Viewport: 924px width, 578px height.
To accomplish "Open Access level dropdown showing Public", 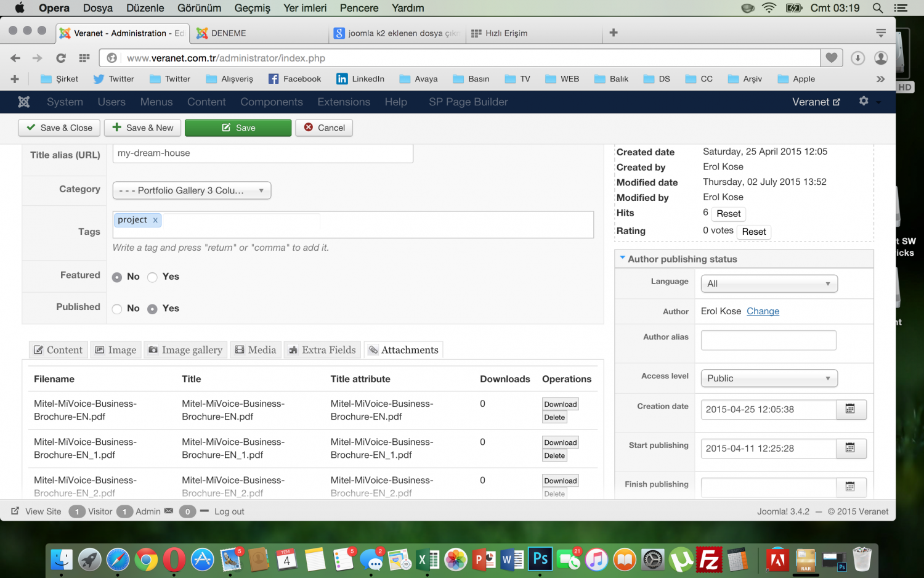I will click(x=769, y=378).
